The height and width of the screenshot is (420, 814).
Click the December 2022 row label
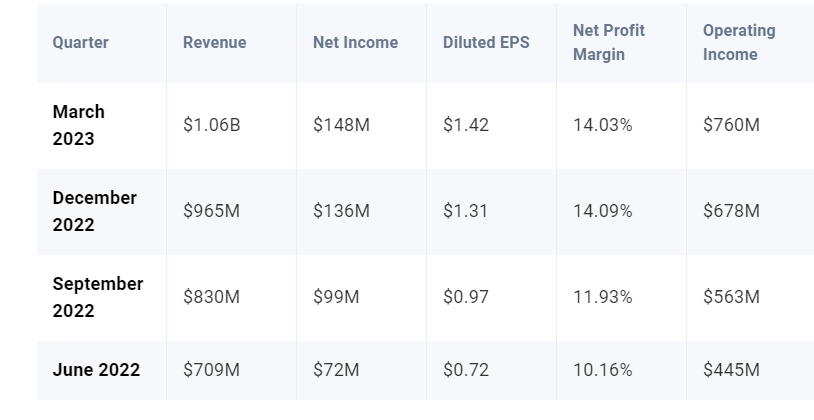[95, 211]
